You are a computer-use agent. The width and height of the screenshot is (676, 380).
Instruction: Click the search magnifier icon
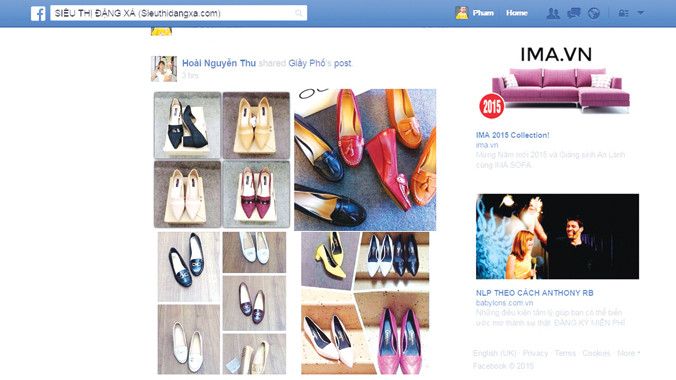pos(298,13)
